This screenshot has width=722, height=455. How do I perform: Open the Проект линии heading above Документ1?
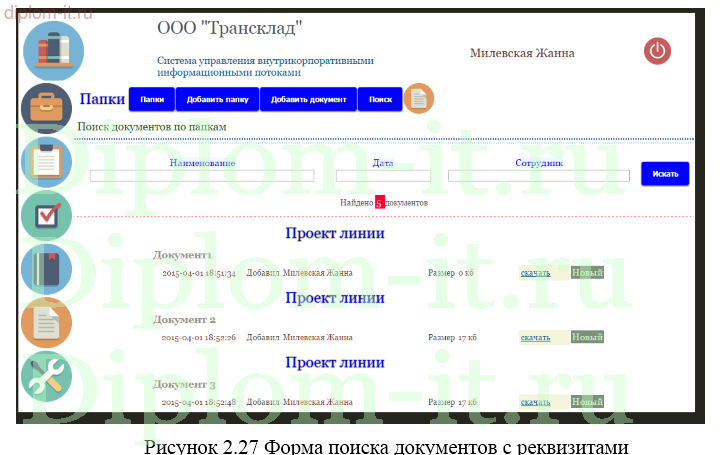pos(335,233)
